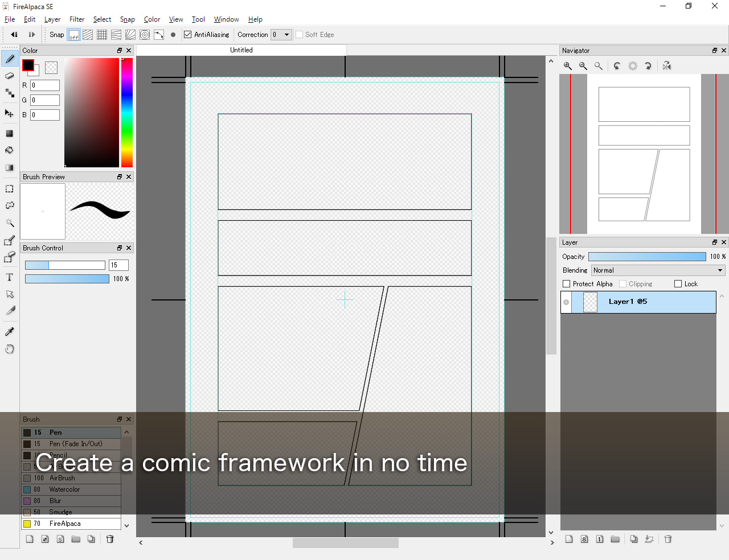Viewport: 729px width, 560px height.
Task: Open the Blending mode dropdown
Action: (658, 270)
